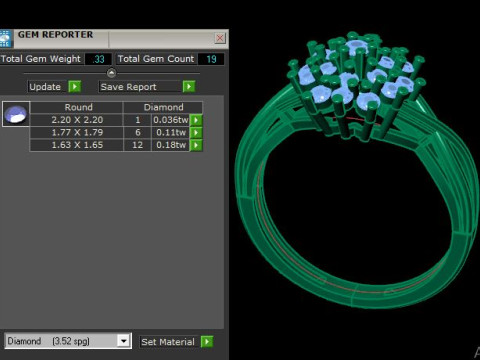Screen dimensions: 480x360
Task: Click the 0.11tw weight value
Action: (171, 133)
